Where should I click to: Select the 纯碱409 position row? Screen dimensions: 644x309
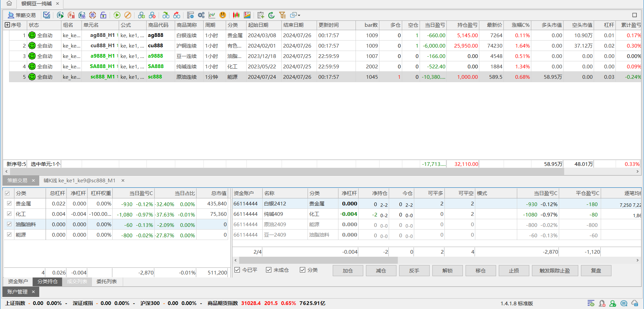[437, 214]
